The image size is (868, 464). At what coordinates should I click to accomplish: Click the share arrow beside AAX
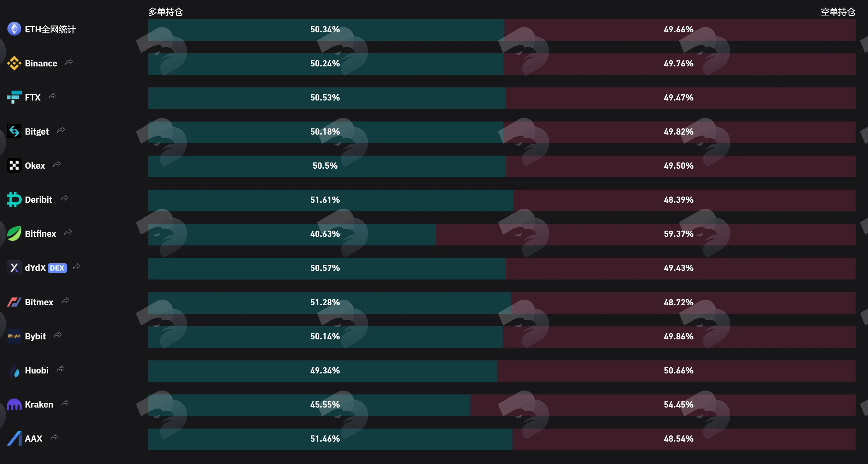click(x=54, y=437)
